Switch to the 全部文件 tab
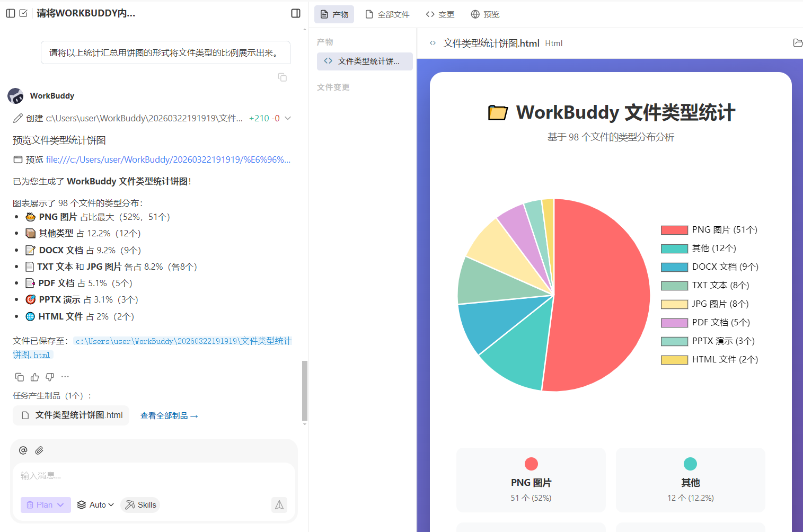803x532 pixels. pos(387,14)
